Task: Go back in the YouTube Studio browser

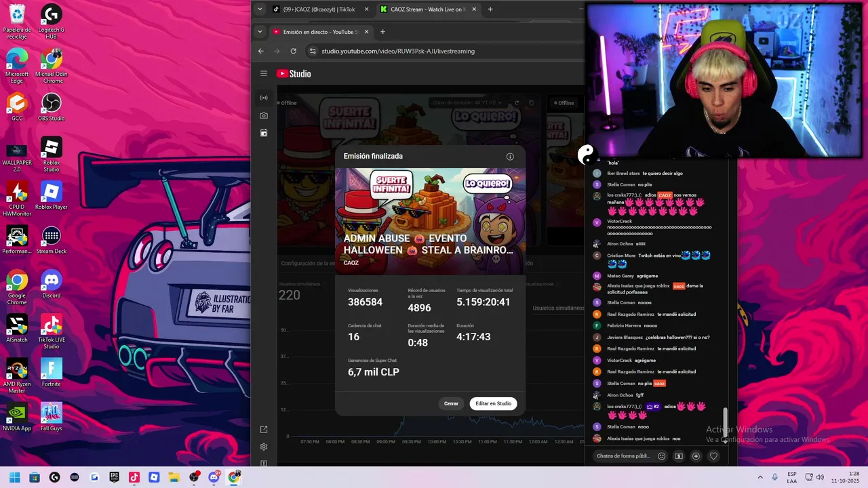Action: click(x=261, y=51)
